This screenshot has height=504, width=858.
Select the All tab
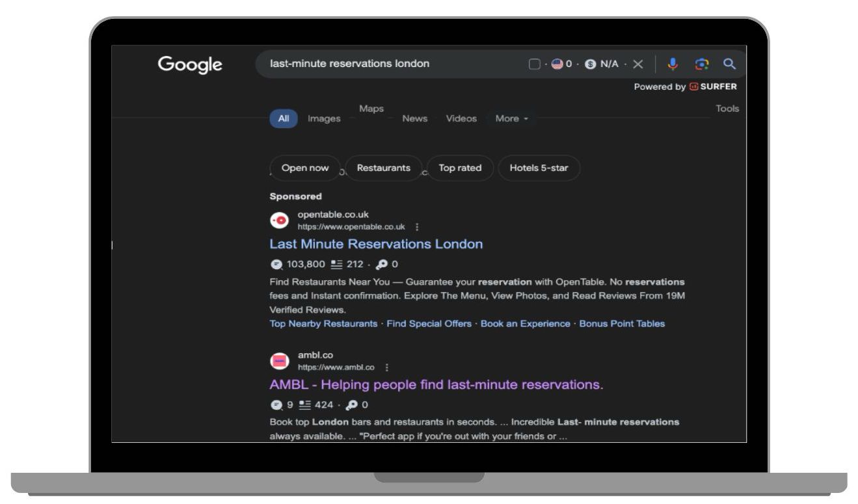(284, 119)
